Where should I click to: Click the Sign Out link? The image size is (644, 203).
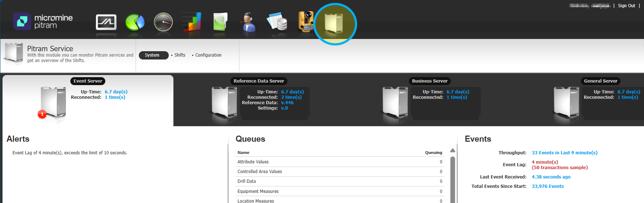(626, 6)
